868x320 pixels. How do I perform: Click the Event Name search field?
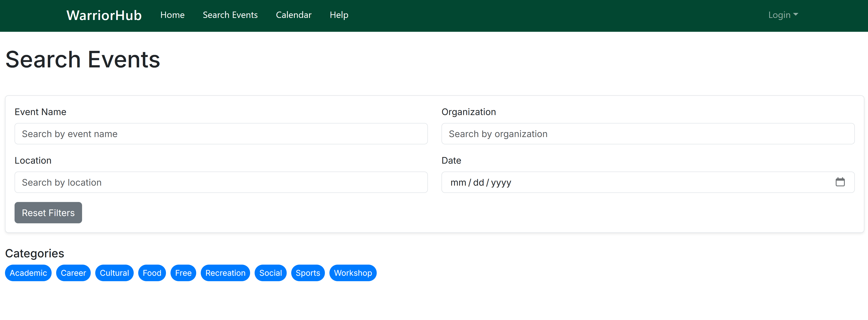pos(221,134)
